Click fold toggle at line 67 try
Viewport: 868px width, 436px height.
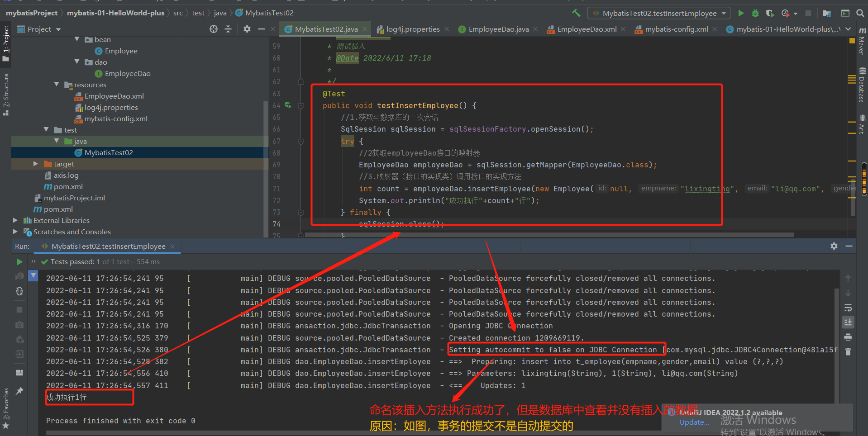301,141
